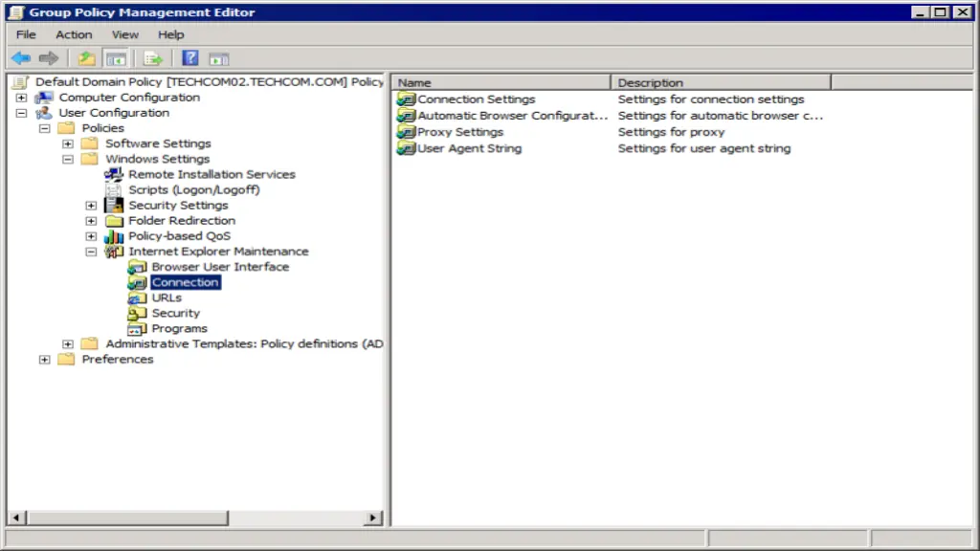Select the Browser User Interface tree item
This screenshot has height=551, width=980.
[x=221, y=267]
